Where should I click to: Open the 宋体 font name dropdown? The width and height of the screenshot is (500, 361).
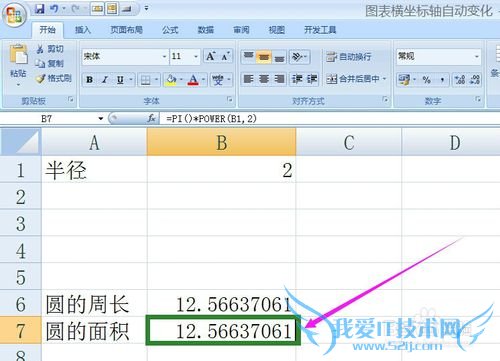pyautogui.click(x=164, y=56)
